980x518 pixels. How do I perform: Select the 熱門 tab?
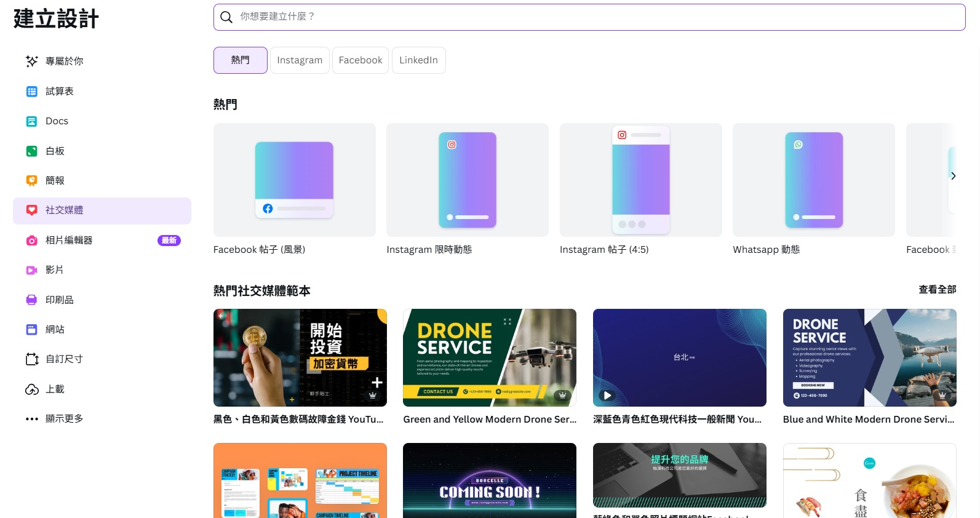point(241,60)
